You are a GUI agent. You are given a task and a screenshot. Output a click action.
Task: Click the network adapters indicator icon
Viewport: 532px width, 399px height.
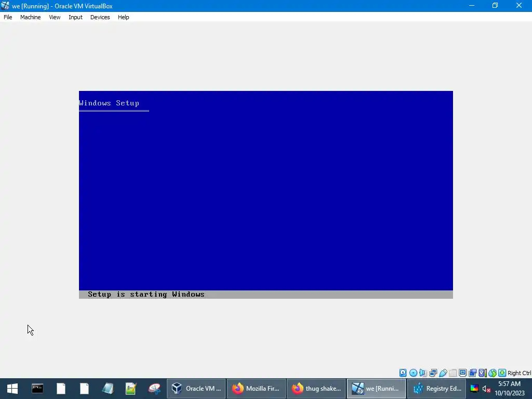tap(433, 373)
